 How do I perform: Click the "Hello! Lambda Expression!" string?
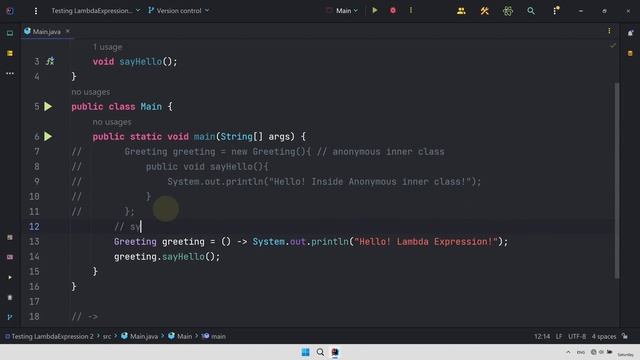point(426,242)
